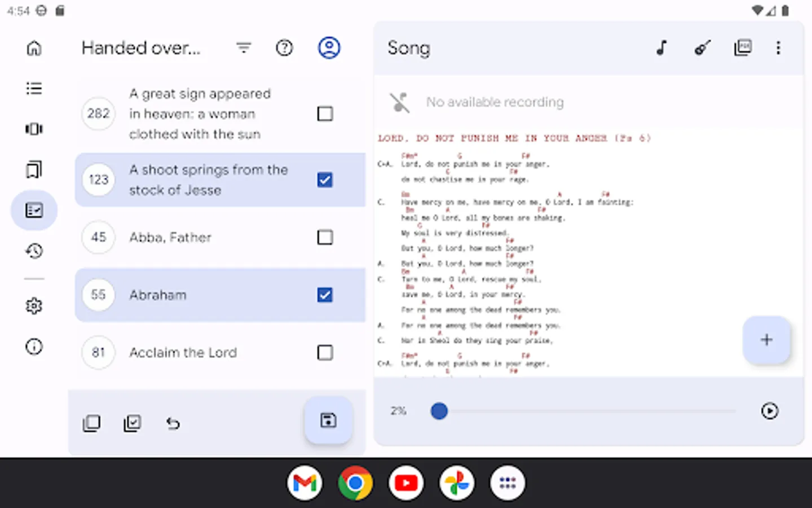Open the Home icon in the sidebar
Screen dimensions: 812x508
pyautogui.click(x=34, y=48)
